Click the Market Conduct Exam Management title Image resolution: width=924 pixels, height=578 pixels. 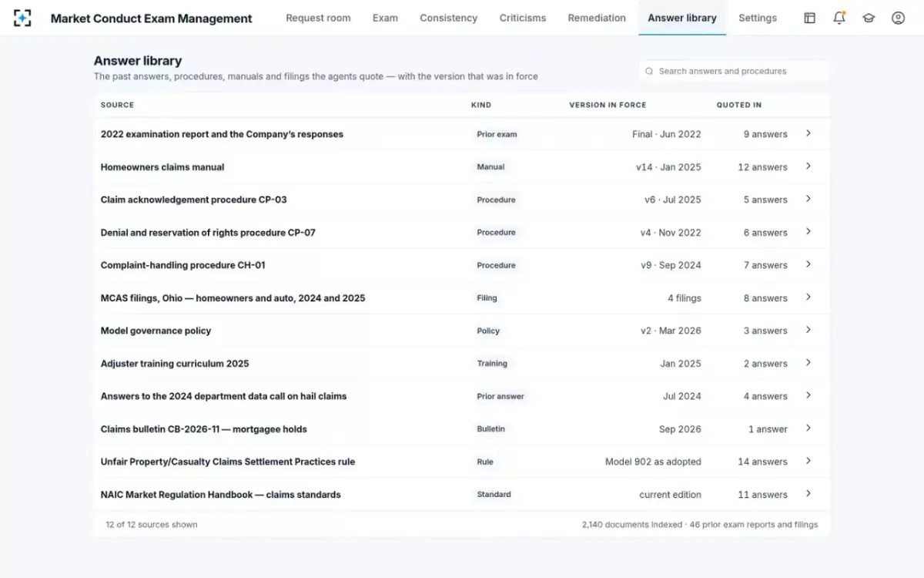click(151, 18)
